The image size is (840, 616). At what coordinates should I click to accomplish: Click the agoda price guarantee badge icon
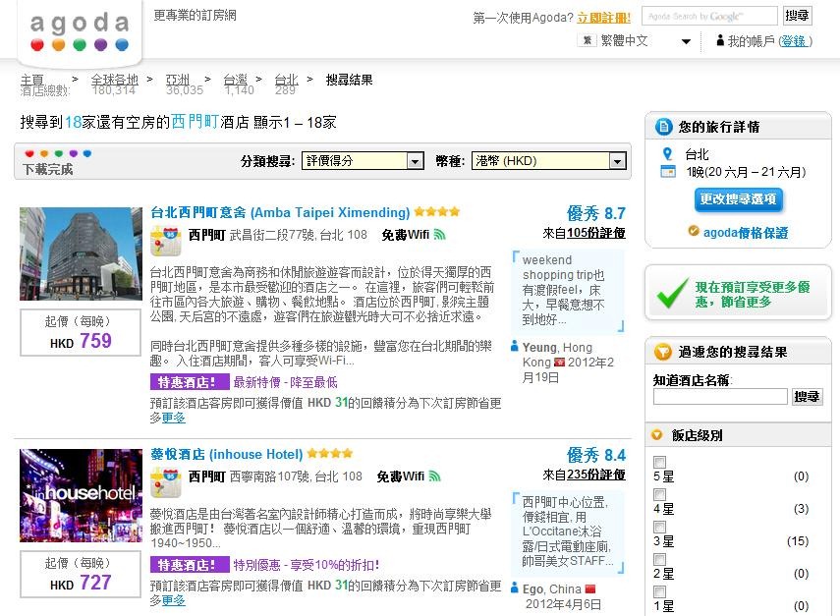[694, 231]
